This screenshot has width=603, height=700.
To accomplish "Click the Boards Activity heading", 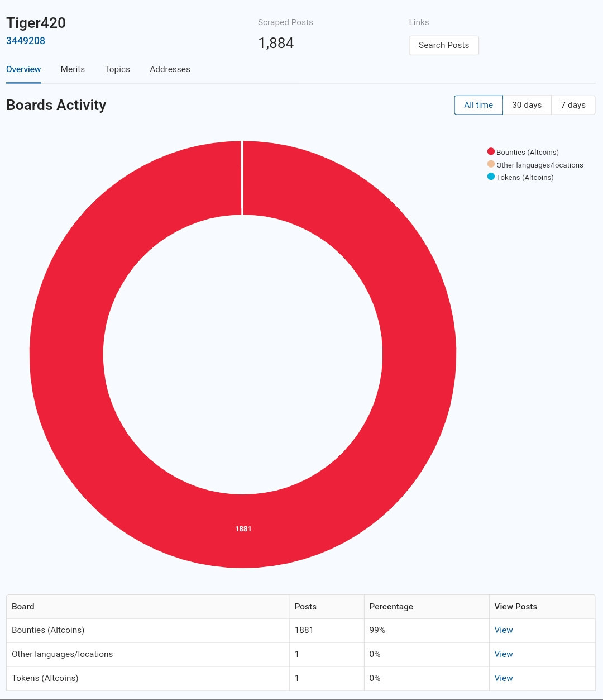I will [x=56, y=105].
